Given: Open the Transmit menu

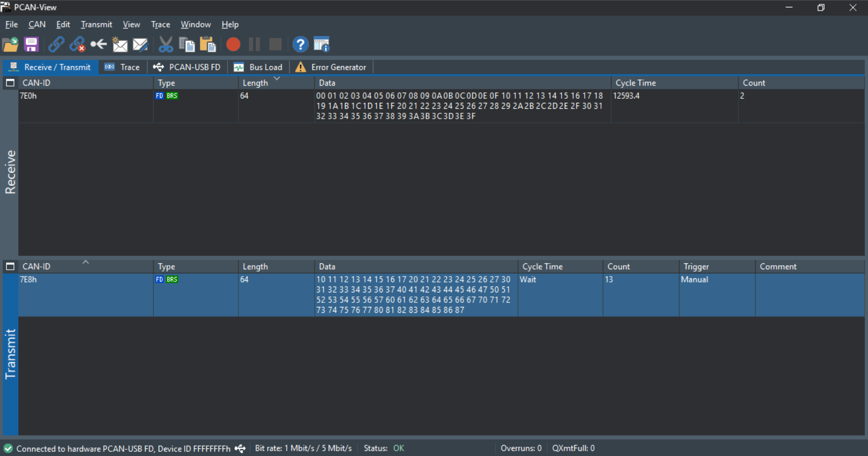Looking at the screenshot, I should (x=96, y=24).
